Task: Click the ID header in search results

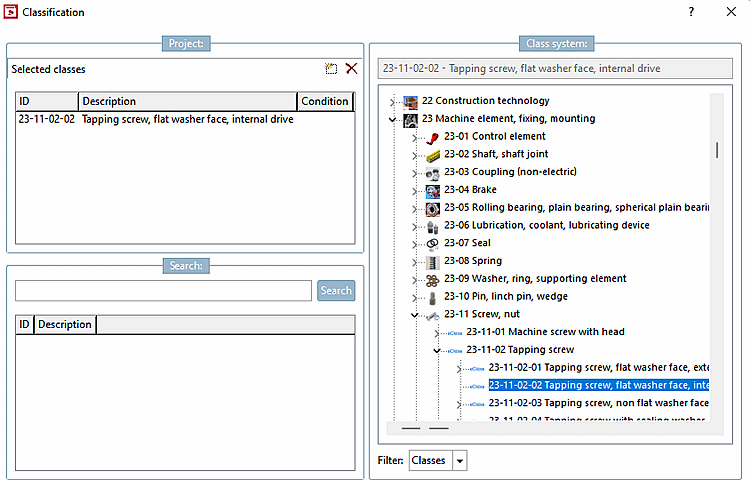Action: [24, 324]
